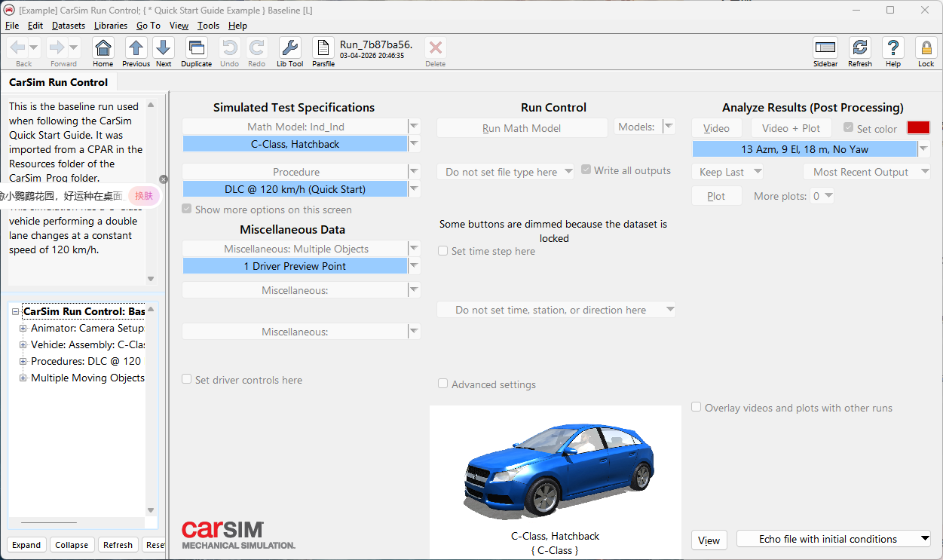The height and width of the screenshot is (560, 943).
Task: Click the Refresh toolbar icon
Action: [x=859, y=49]
